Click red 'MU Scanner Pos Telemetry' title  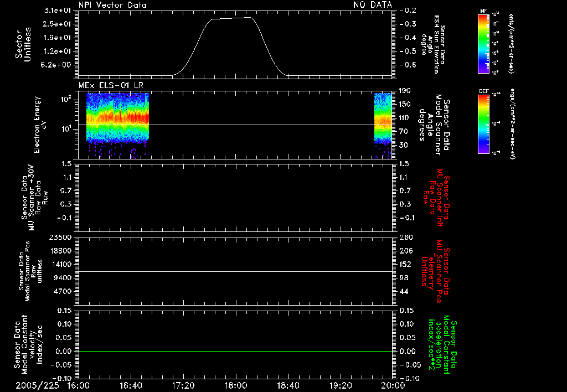coord(435,271)
